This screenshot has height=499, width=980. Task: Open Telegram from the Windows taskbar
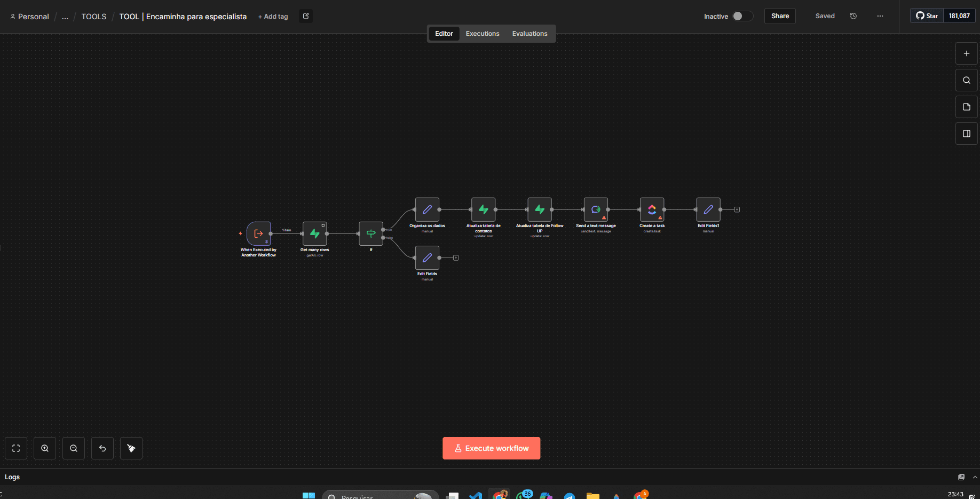(x=569, y=496)
